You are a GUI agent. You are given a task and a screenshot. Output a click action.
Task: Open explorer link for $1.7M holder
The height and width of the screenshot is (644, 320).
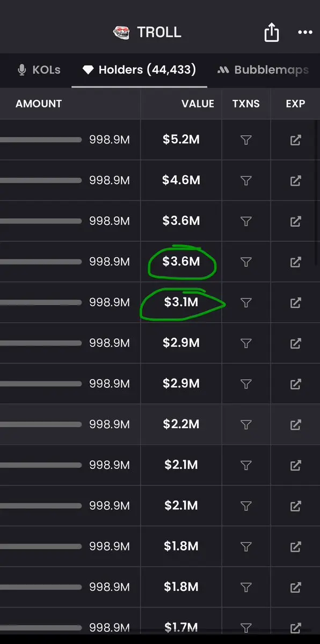coord(295,627)
